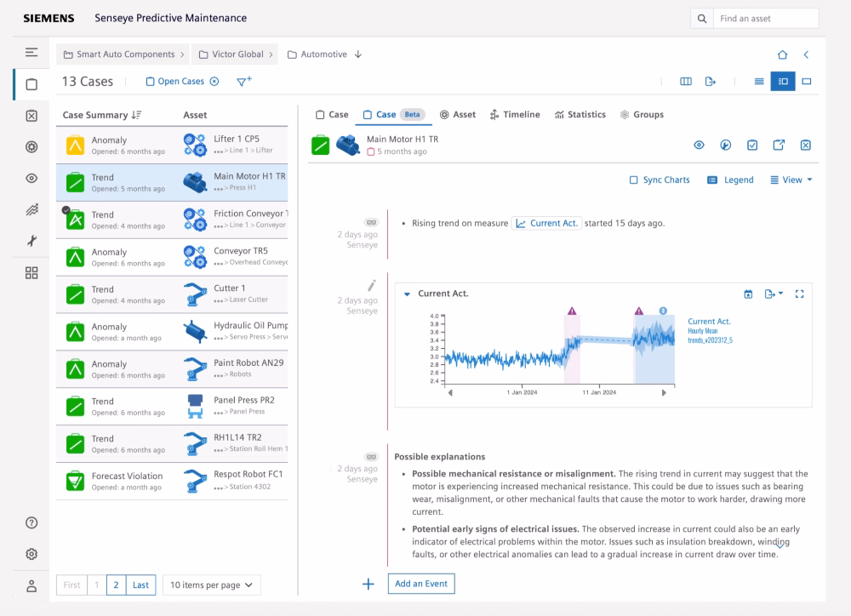Screen dimensions: 851x616
Task: Export the case list icon
Action: coord(710,82)
